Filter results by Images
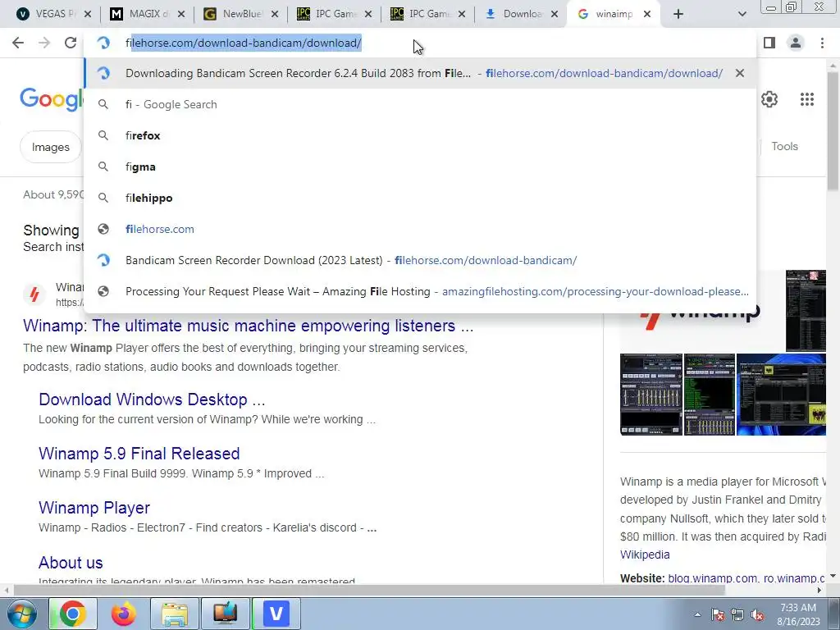Viewport: 840px width, 630px height. pyautogui.click(x=50, y=147)
